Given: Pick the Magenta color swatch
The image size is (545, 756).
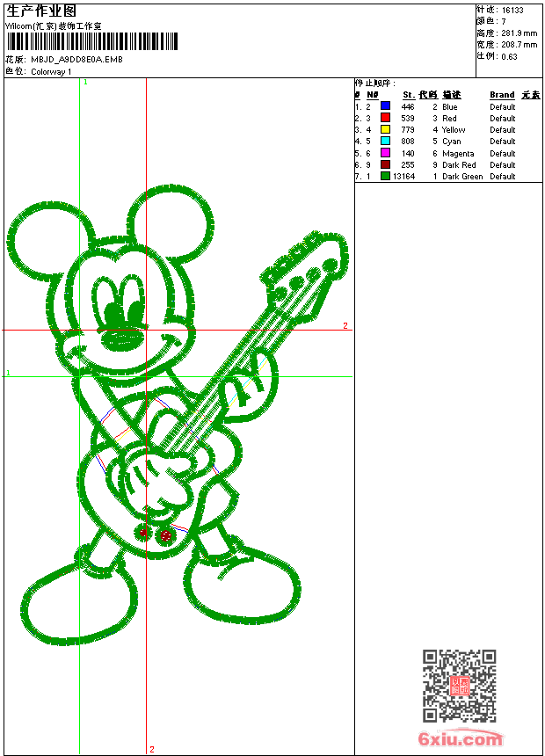Looking at the screenshot, I should (x=385, y=153).
